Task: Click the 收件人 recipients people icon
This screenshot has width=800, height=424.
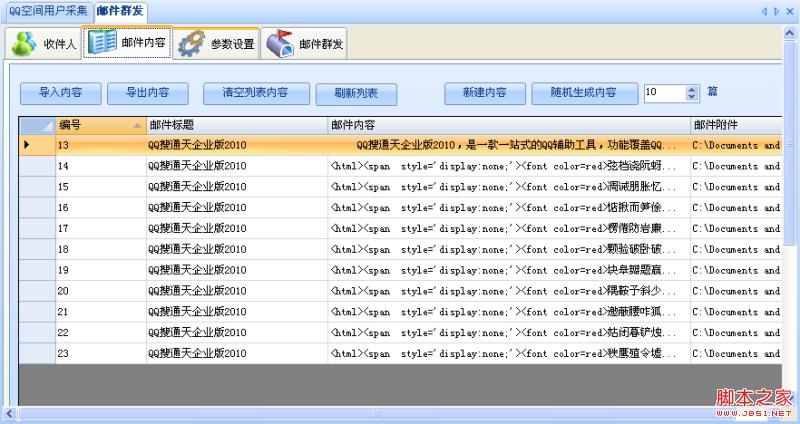Action: pos(24,44)
